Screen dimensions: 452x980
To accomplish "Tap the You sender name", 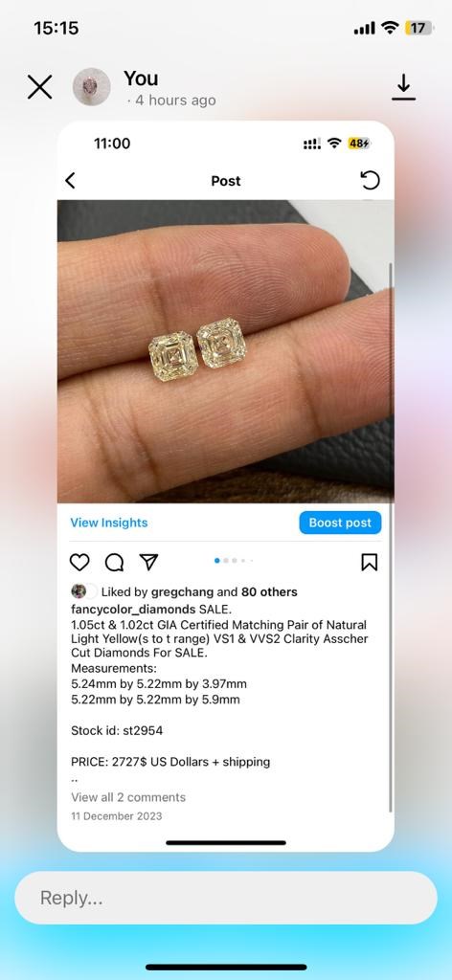I will tap(141, 78).
